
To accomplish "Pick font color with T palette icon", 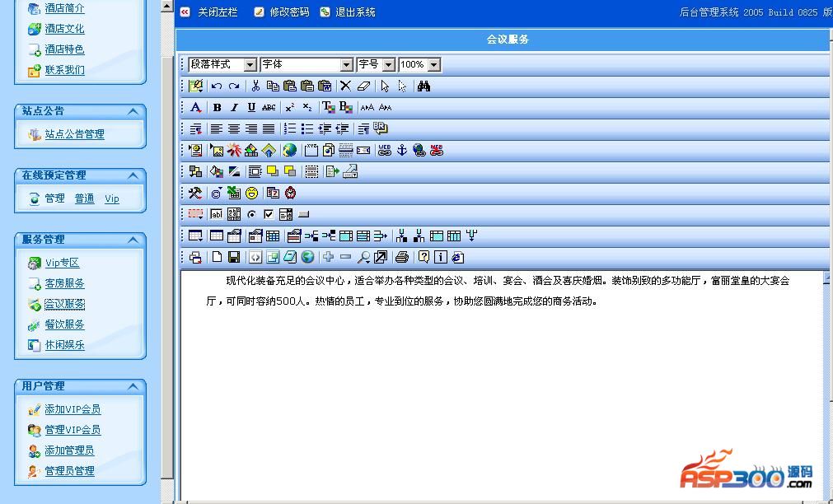I will coord(328,108).
